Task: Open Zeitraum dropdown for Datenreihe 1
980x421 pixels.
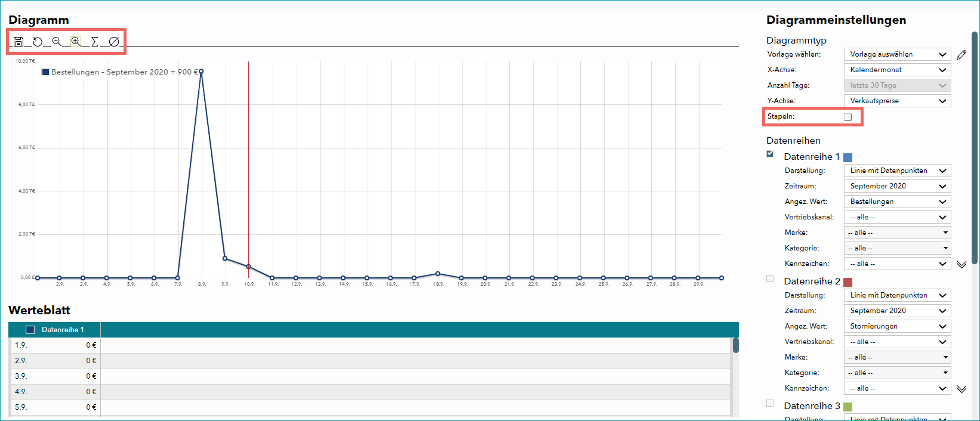Action: pyautogui.click(x=897, y=186)
